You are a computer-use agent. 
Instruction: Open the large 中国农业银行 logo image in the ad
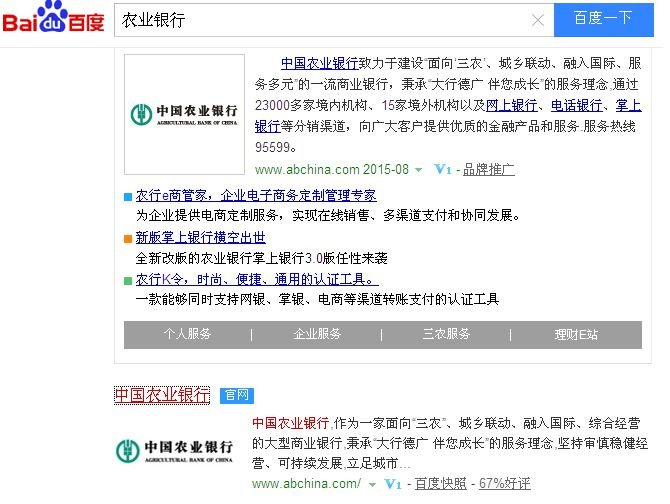(184, 114)
